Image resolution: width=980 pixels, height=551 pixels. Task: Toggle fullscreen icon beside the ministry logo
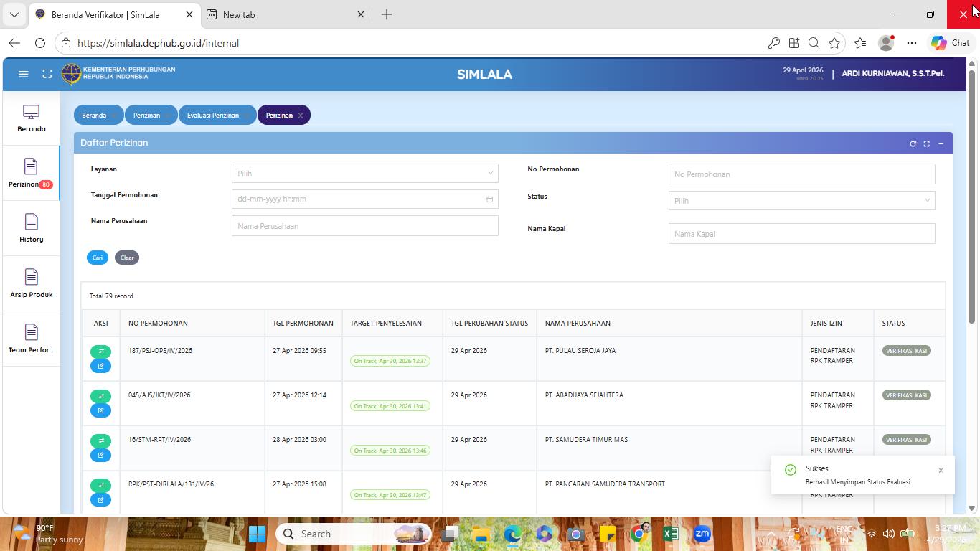47,74
